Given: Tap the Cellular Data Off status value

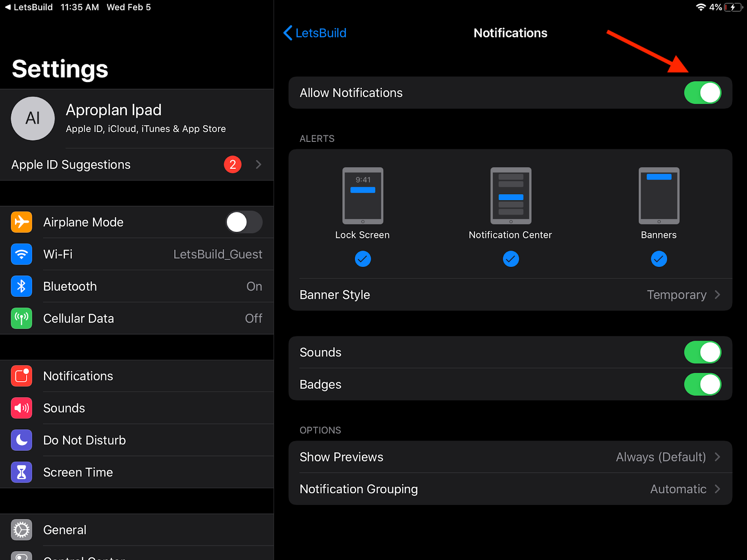Looking at the screenshot, I should point(254,318).
